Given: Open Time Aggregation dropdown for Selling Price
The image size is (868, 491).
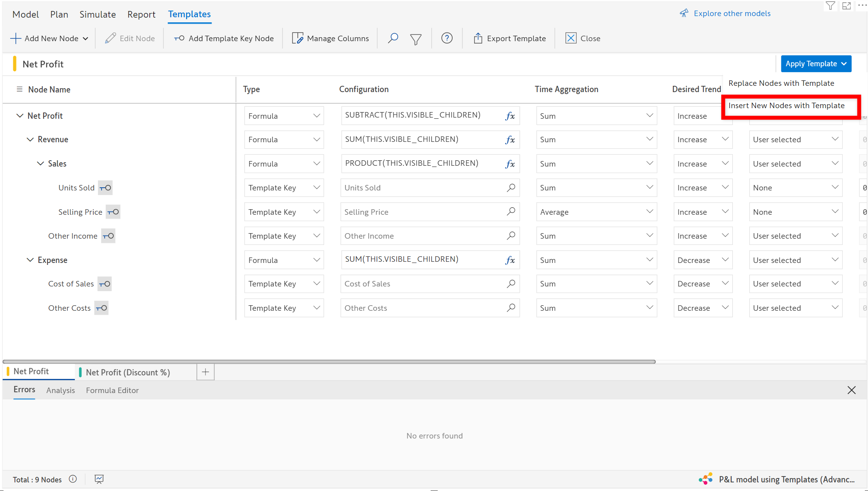Looking at the screenshot, I should point(596,212).
